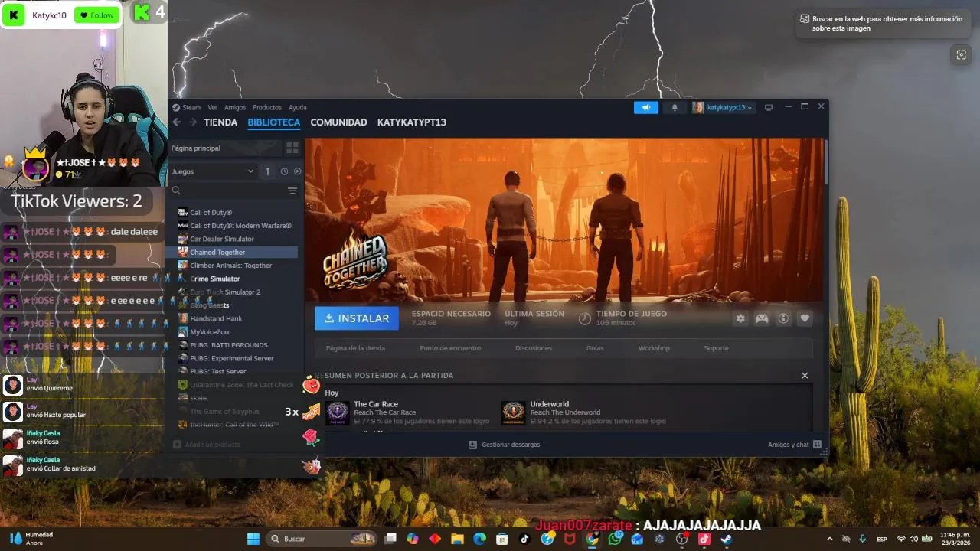Screen dimensions: 980x551
Task: Toggle the library collections grid view icon
Action: (x=292, y=148)
